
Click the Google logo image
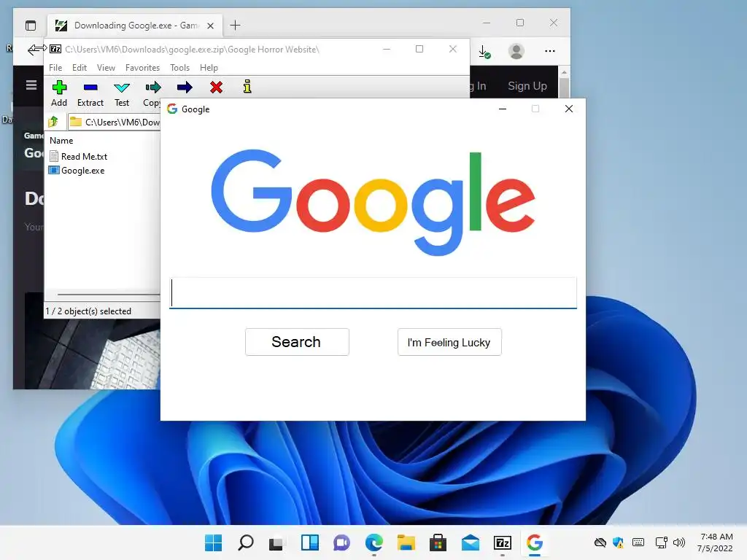(x=373, y=203)
